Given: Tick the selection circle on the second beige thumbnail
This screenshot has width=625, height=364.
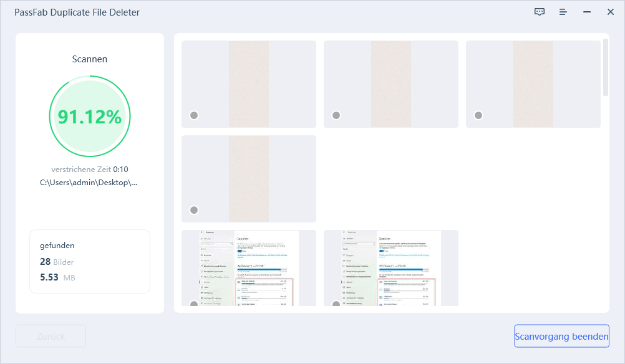Looking at the screenshot, I should coord(336,115).
